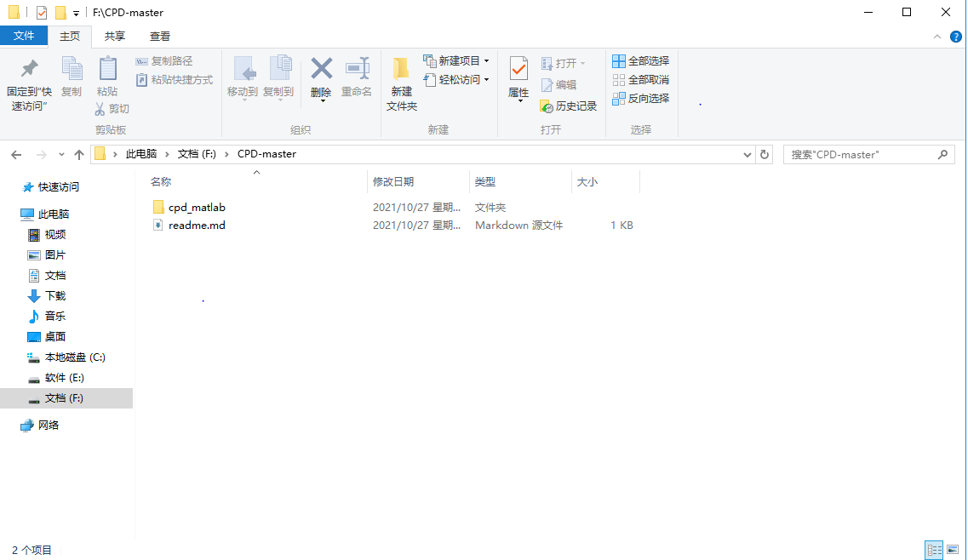Switch to large icons view in status bar

pyautogui.click(x=952, y=550)
